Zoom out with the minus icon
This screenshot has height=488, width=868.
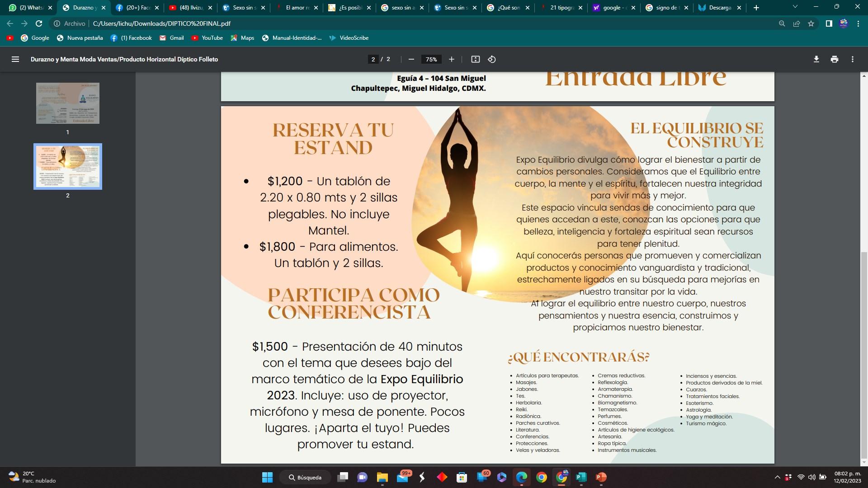coord(411,59)
